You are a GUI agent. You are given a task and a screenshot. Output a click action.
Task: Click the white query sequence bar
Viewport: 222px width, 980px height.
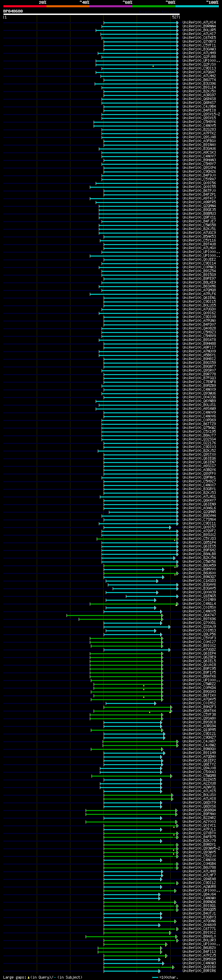point(91,15)
